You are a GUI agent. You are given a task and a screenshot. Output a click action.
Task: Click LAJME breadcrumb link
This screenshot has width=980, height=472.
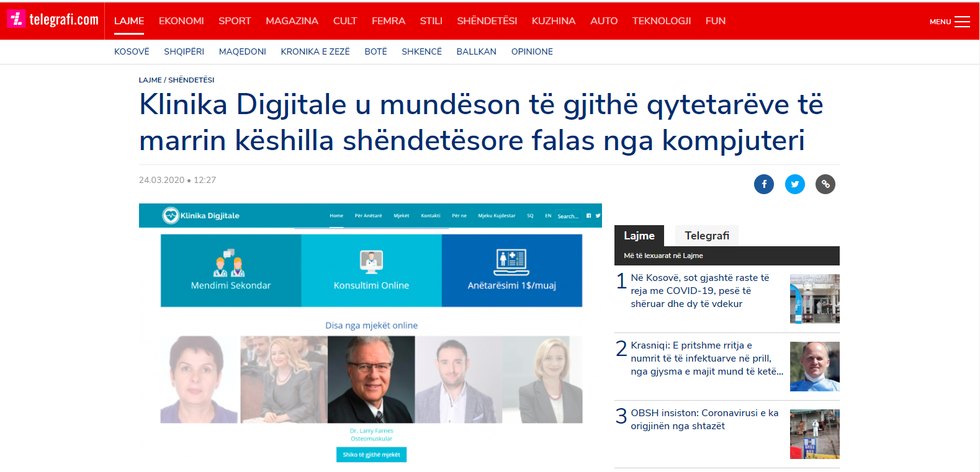[150, 80]
